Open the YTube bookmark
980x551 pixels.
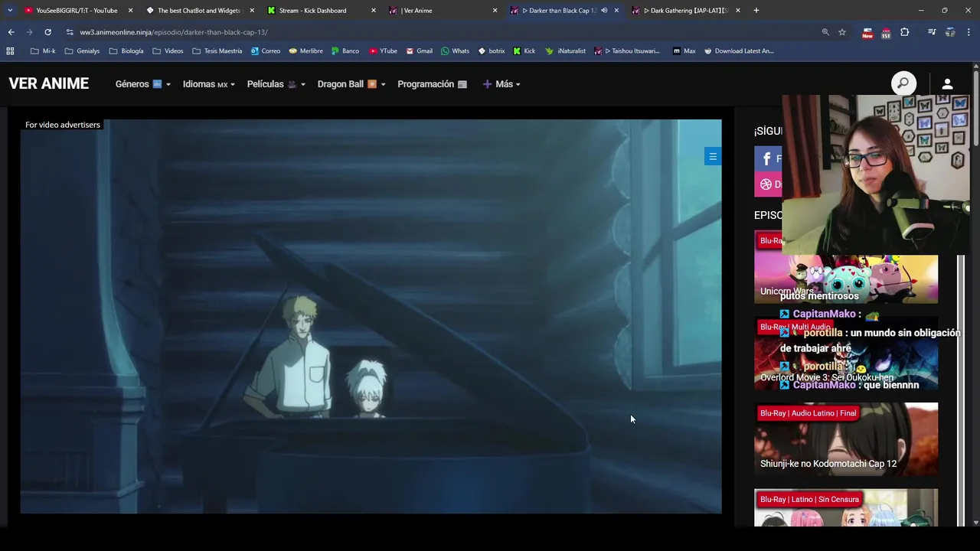tap(383, 51)
